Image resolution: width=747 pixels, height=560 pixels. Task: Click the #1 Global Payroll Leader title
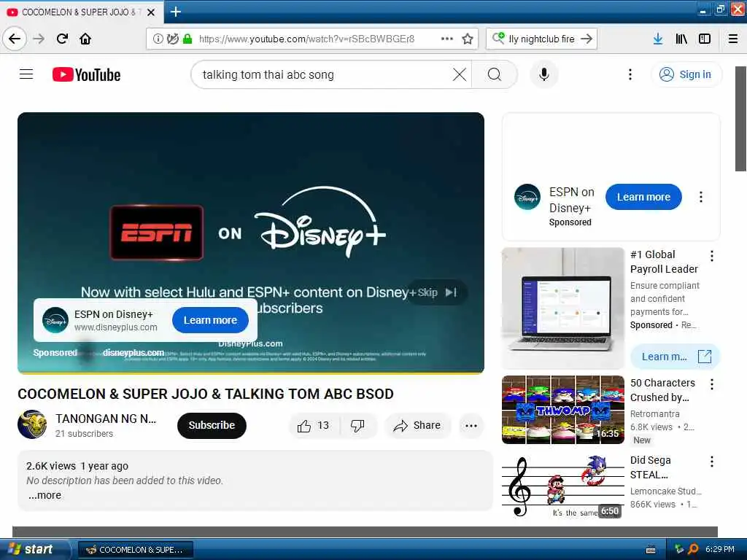click(x=664, y=262)
